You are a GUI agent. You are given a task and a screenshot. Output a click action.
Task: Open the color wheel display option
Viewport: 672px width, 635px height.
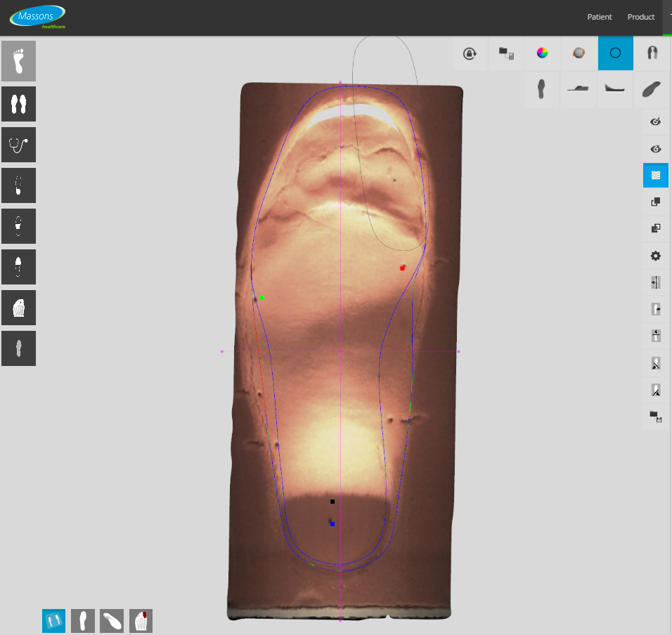click(542, 53)
